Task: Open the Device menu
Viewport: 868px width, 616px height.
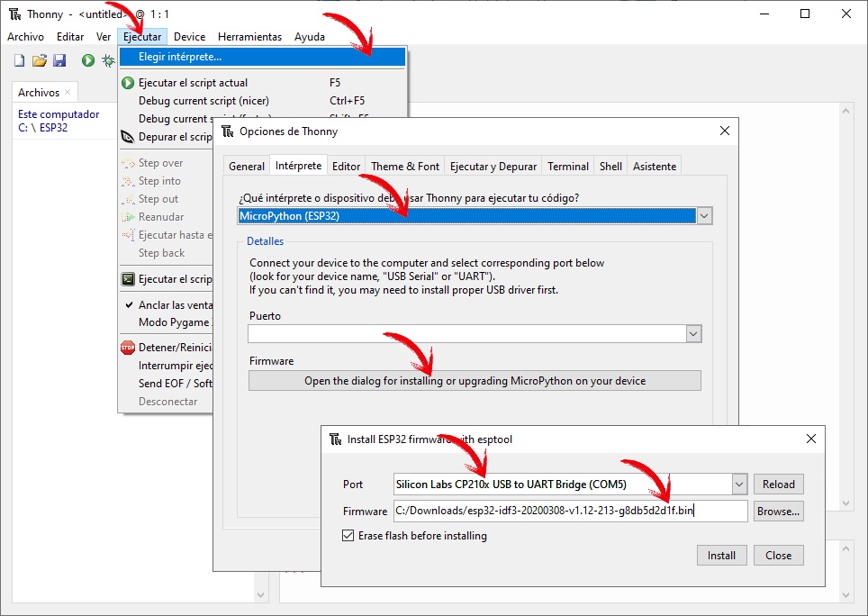Action: 189,37
